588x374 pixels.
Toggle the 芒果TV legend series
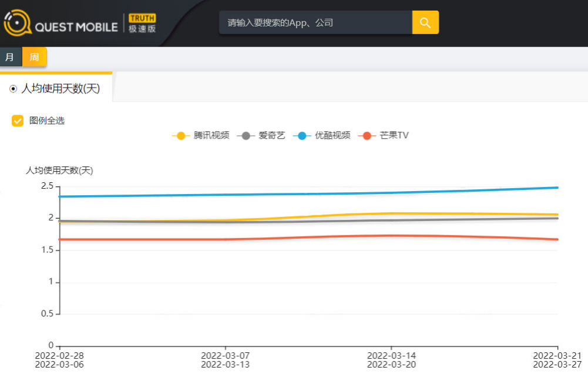coord(383,136)
